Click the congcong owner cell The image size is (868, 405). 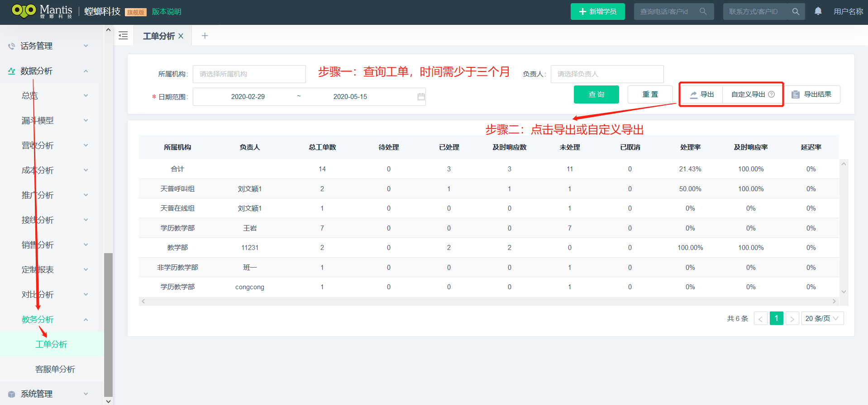click(250, 287)
